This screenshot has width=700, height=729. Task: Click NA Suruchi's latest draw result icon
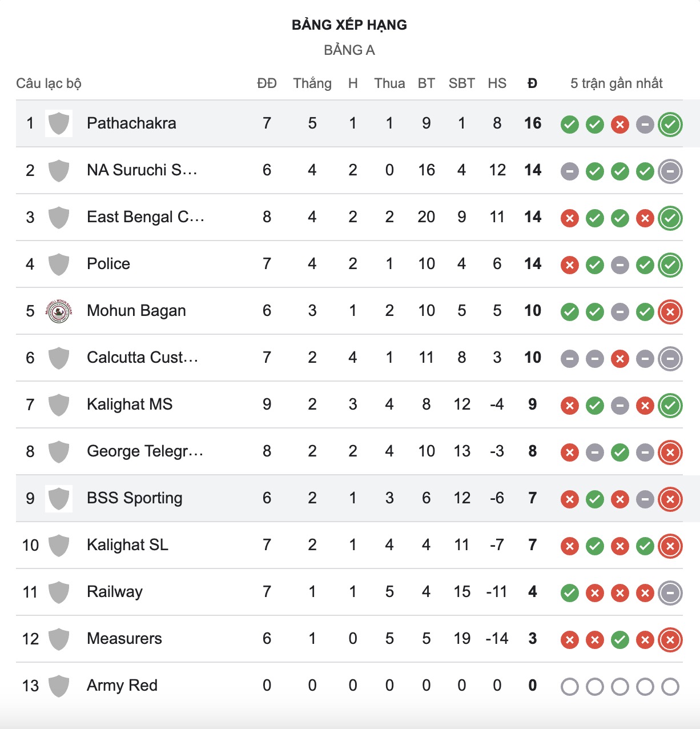click(x=670, y=171)
